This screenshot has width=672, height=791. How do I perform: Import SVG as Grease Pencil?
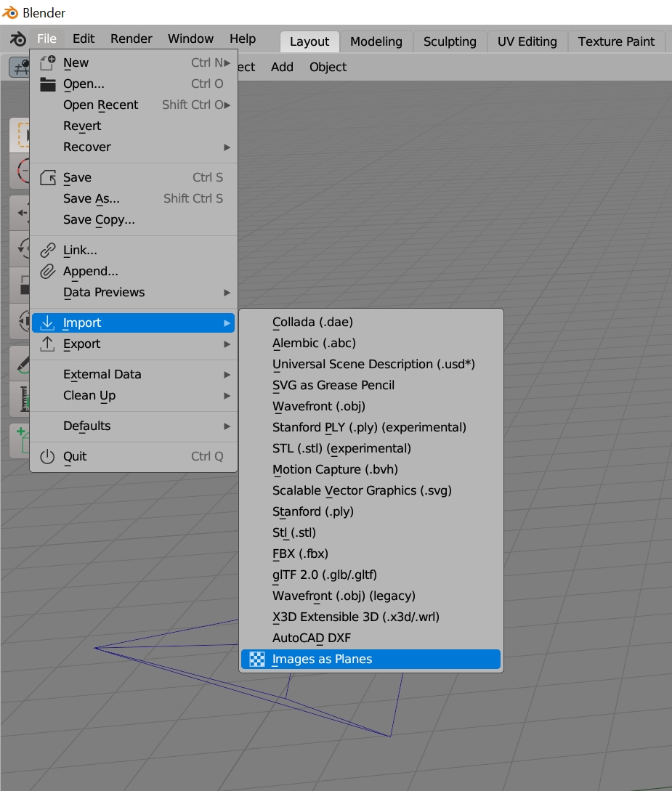point(371,386)
